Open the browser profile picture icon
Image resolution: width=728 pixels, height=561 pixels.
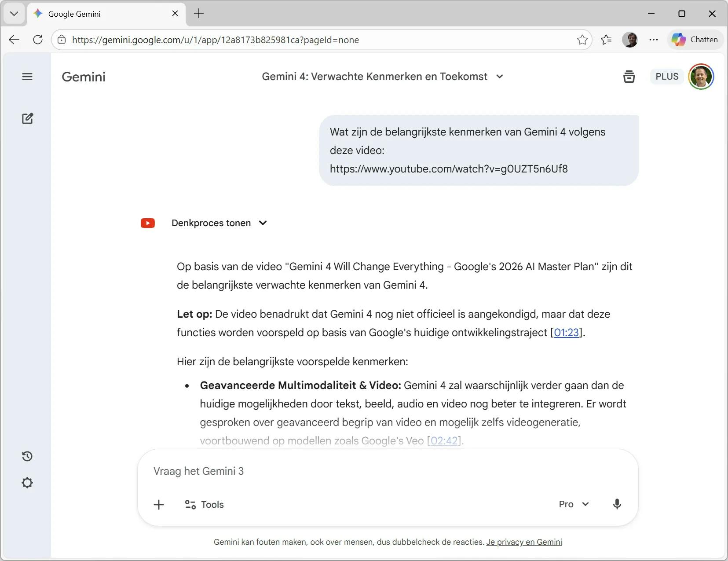click(x=630, y=40)
